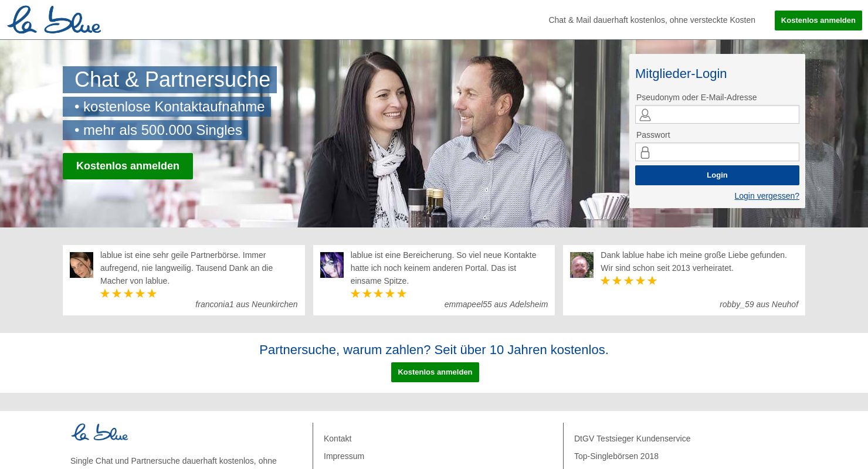Viewport: 868px width, 469px height.
Task: Open Impressum link in footer
Action: pyautogui.click(x=344, y=456)
